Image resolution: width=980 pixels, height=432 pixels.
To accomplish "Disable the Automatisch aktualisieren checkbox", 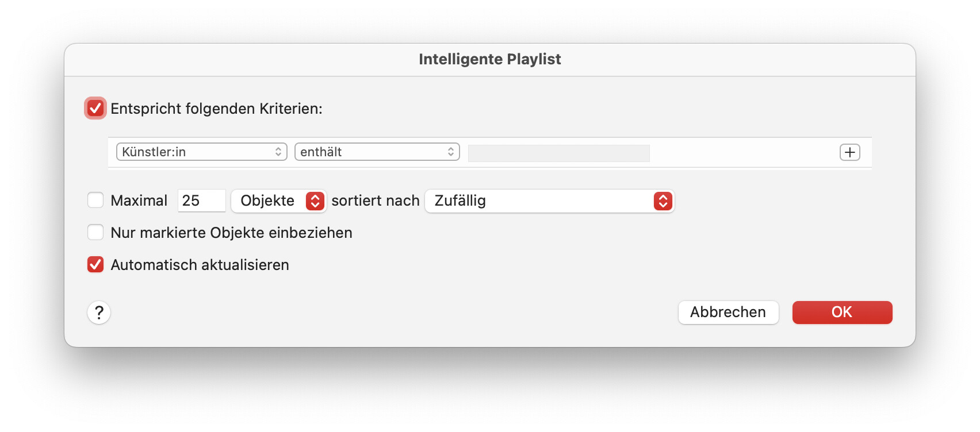I will (95, 264).
